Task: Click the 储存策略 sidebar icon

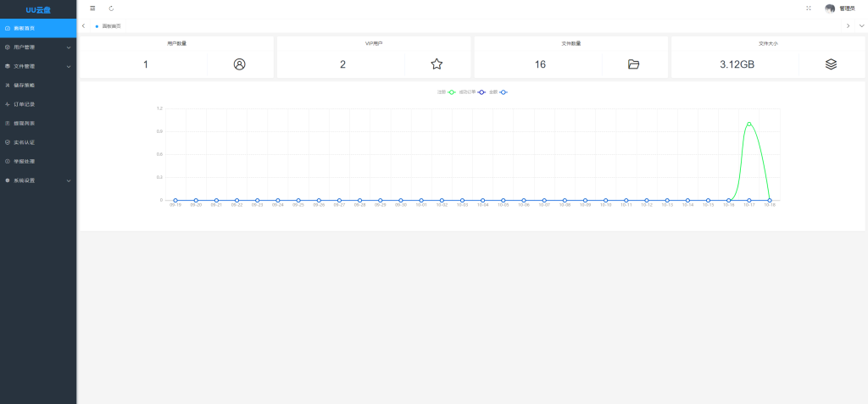Action: tap(7, 86)
